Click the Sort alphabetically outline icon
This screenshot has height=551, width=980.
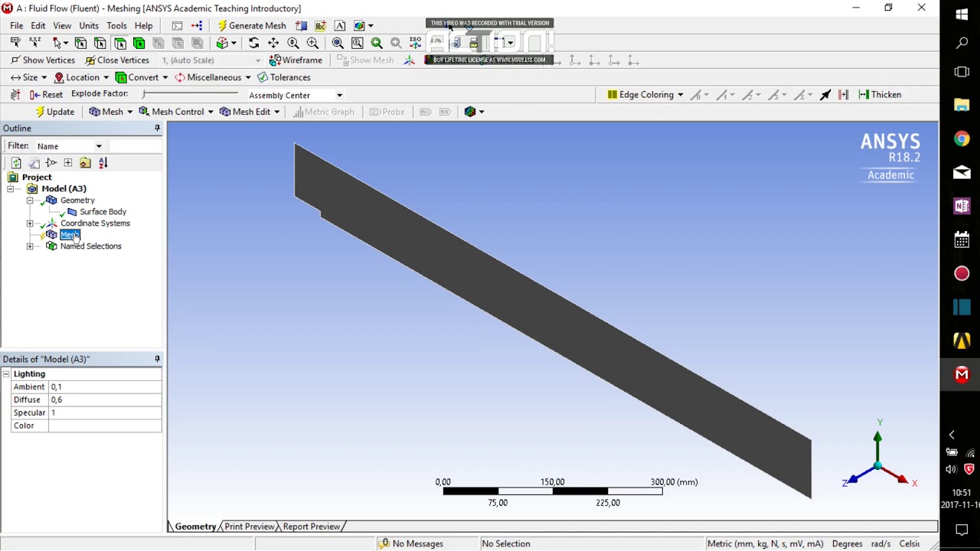(x=103, y=163)
